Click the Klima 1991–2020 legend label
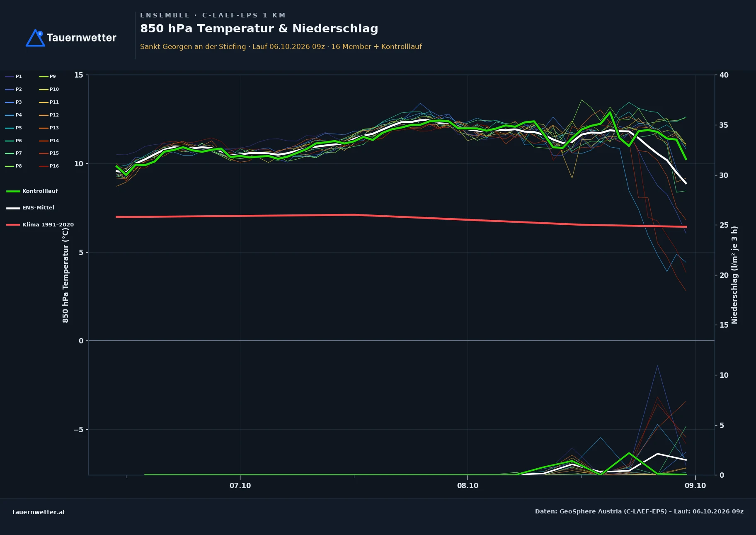 tap(48, 224)
